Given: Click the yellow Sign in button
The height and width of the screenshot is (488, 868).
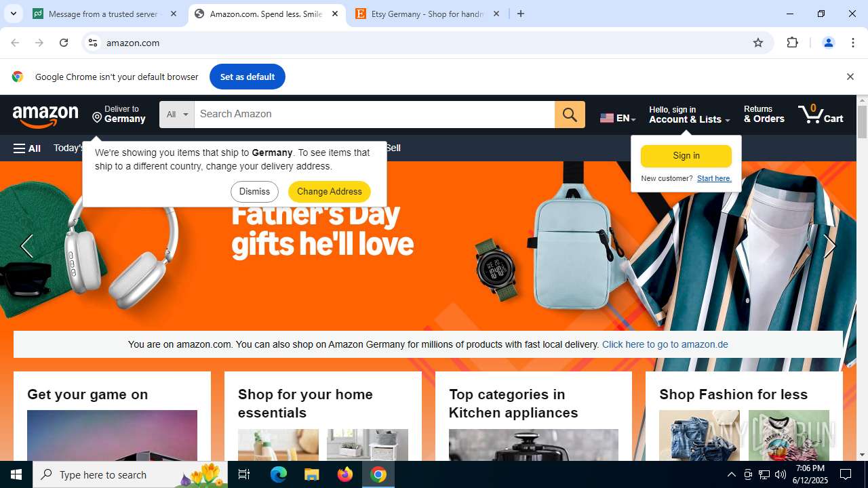Looking at the screenshot, I should pyautogui.click(x=686, y=156).
